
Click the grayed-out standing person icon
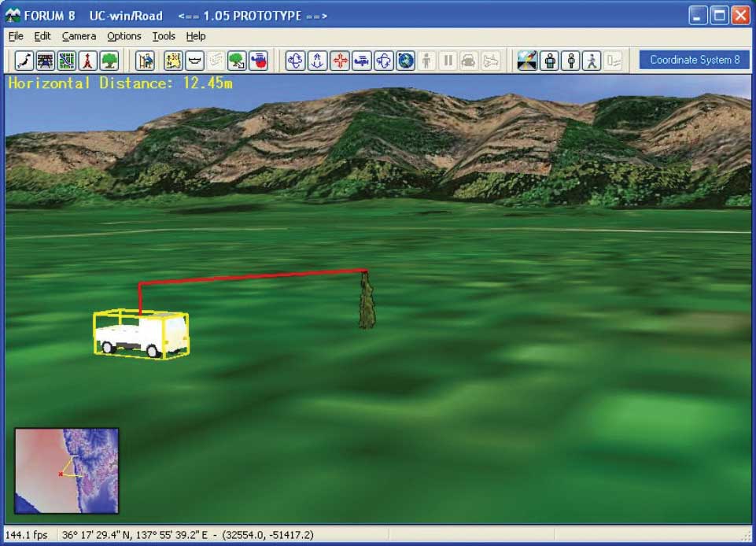point(426,61)
